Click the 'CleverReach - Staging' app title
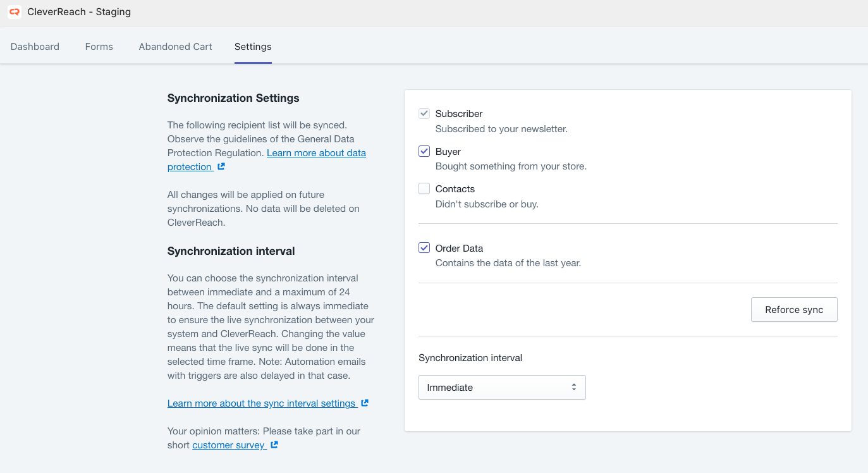 coord(79,12)
